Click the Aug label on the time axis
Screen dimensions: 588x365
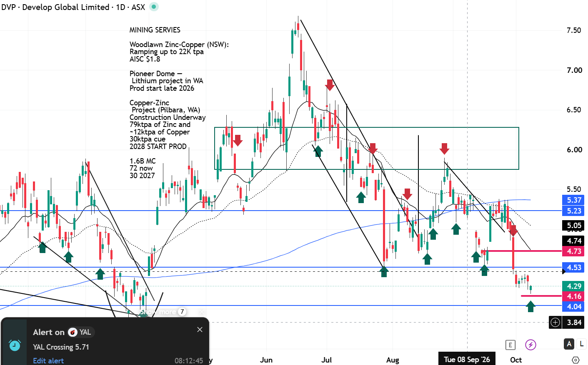tap(393, 360)
